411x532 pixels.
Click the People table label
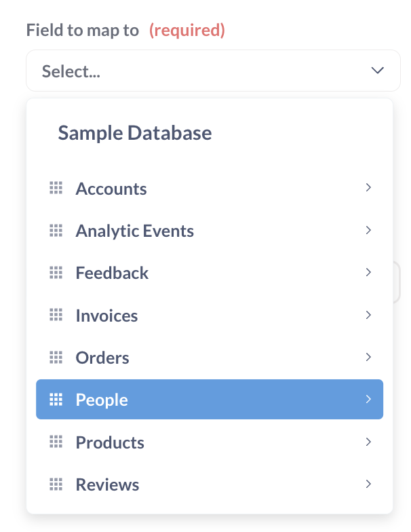point(102,400)
